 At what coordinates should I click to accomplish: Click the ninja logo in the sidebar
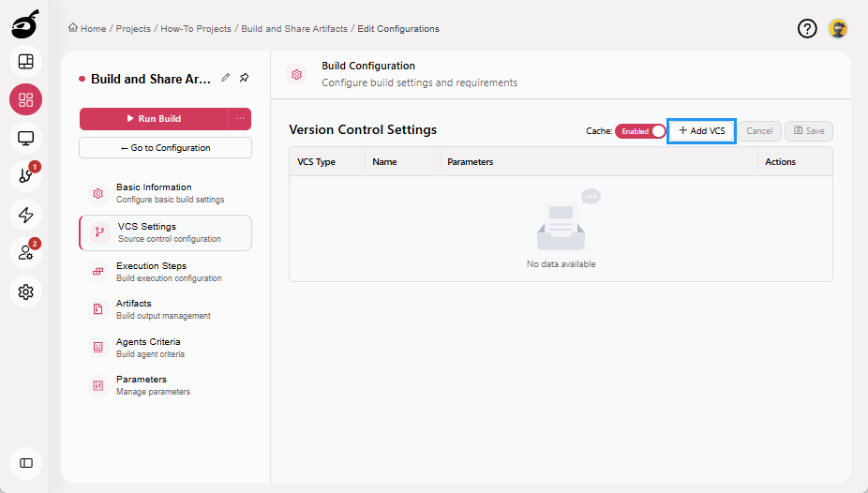[x=25, y=23]
